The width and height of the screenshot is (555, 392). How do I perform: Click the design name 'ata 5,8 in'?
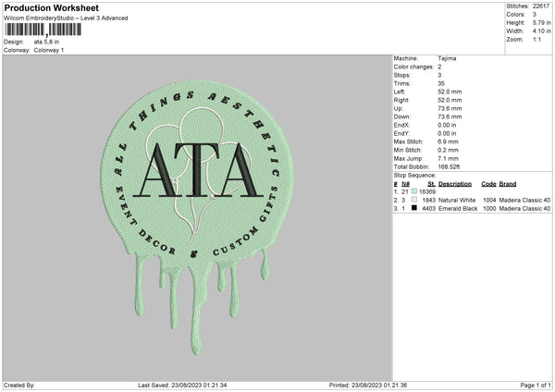point(46,42)
